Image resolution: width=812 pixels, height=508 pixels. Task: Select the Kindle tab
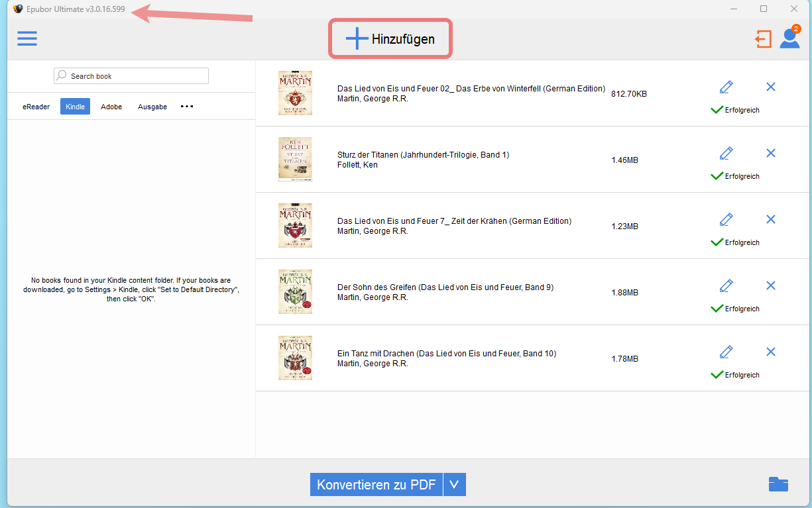point(75,107)
